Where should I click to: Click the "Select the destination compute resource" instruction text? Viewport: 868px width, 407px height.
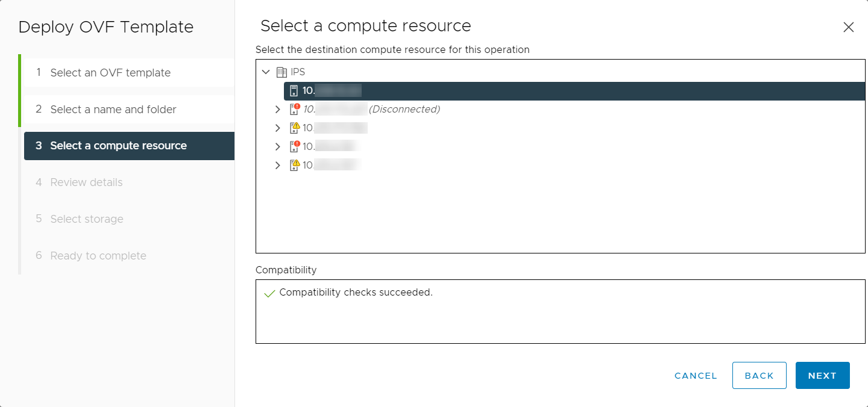(x=392, y=50)
